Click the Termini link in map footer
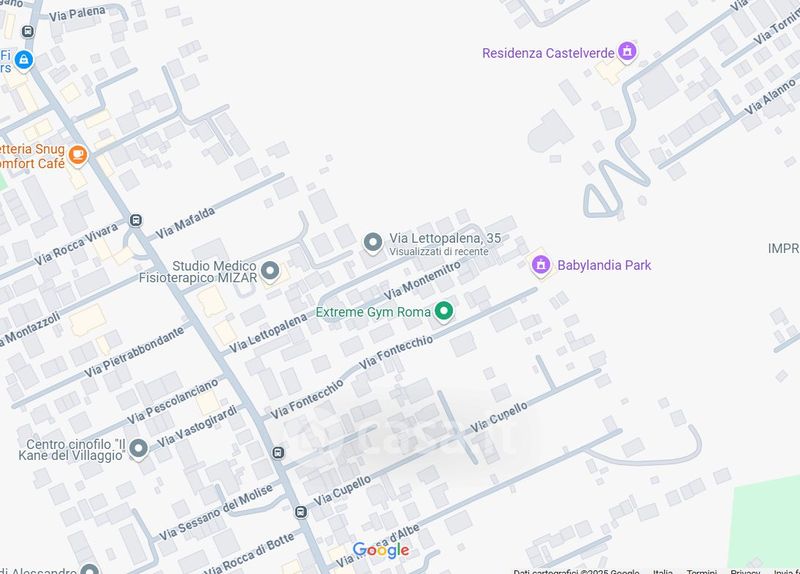Image resolution: width=800 pixels, height=574 pixels. [702, 571]
